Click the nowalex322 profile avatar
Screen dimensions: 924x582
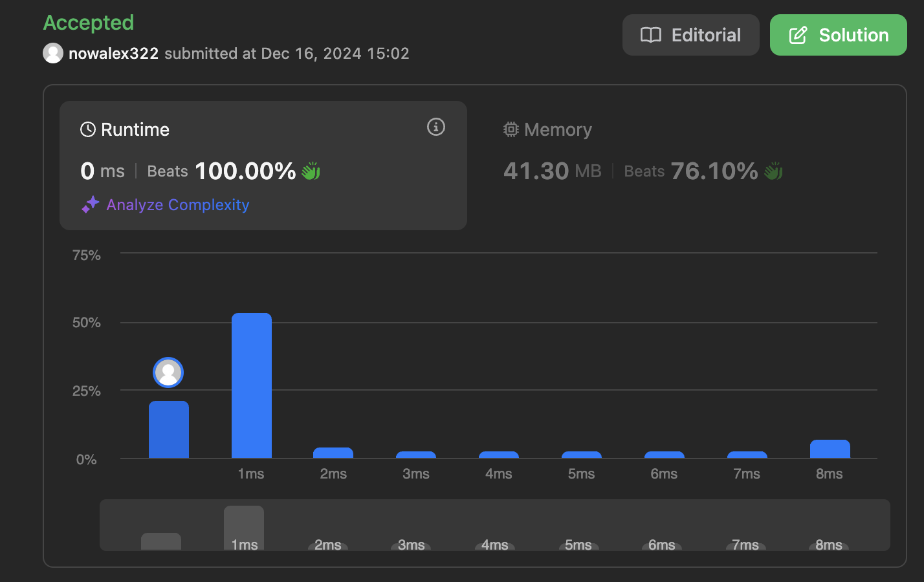[53, 53]
